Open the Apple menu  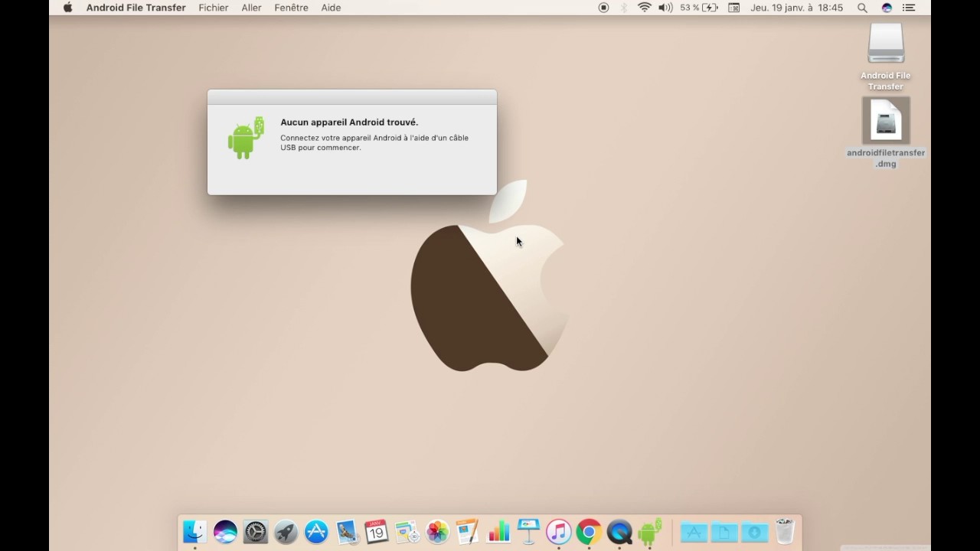[67, 8]
